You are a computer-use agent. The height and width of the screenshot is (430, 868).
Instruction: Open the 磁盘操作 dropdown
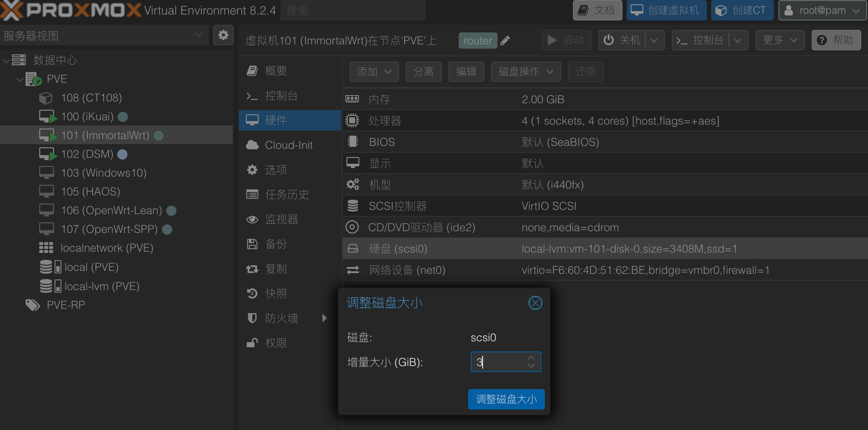(x=526, y=72)
